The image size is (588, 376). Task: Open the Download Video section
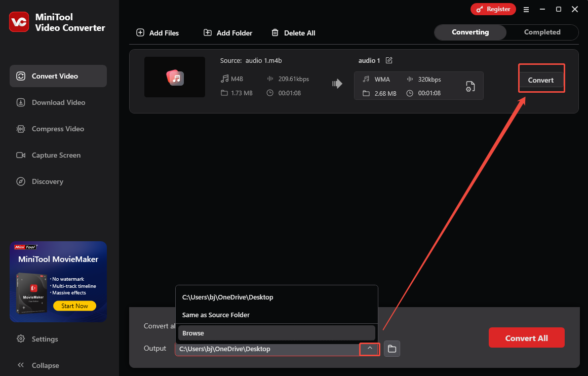click(x=58, y=102)
